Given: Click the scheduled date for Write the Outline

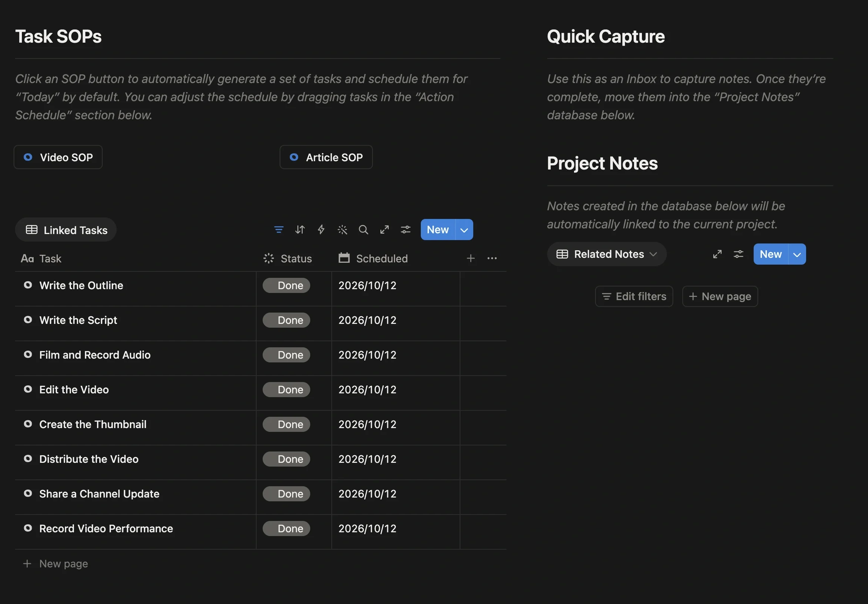Looking at the screenshot, I should [x=368, y=285].
